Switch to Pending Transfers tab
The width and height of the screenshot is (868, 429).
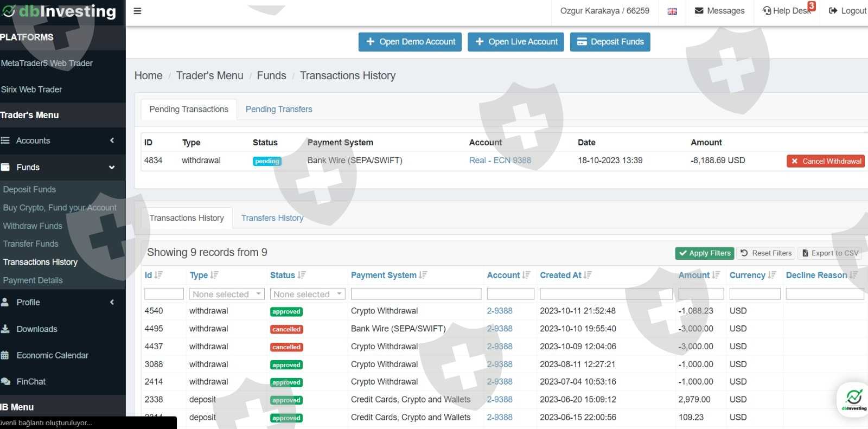point(279,109)
